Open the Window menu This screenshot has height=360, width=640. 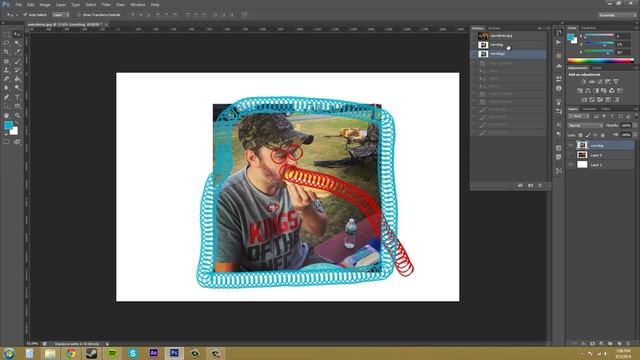point(138,4)
